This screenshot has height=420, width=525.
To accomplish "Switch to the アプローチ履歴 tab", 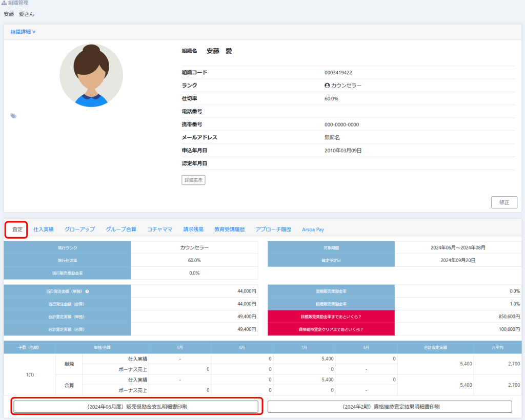I will (273, 229).
